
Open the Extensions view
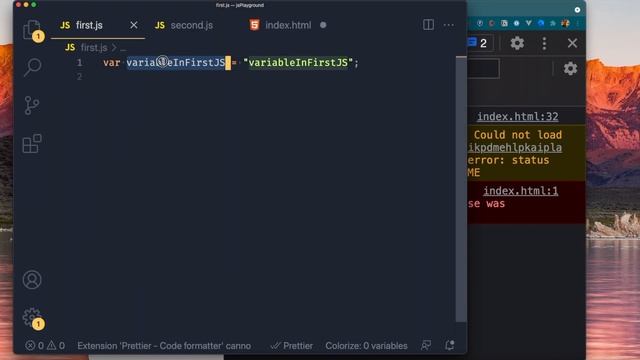(x=32, y=144)
